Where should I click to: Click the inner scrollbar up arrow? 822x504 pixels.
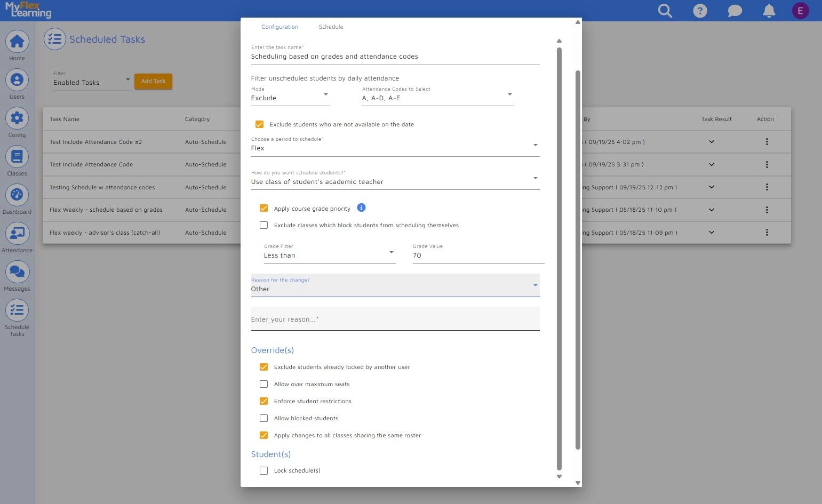click(559, 41)
